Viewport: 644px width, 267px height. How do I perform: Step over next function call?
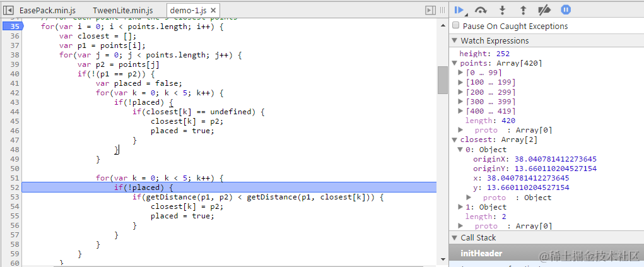481,10
